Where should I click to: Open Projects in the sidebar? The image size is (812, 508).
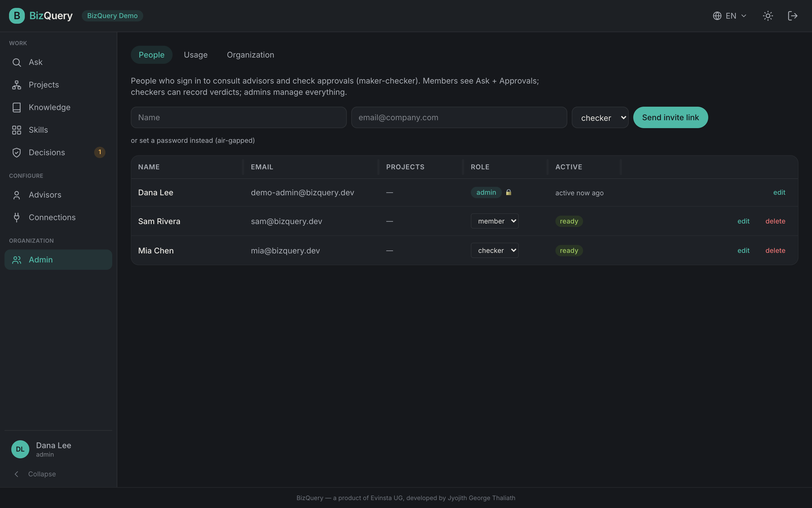(x=58, y=85)
